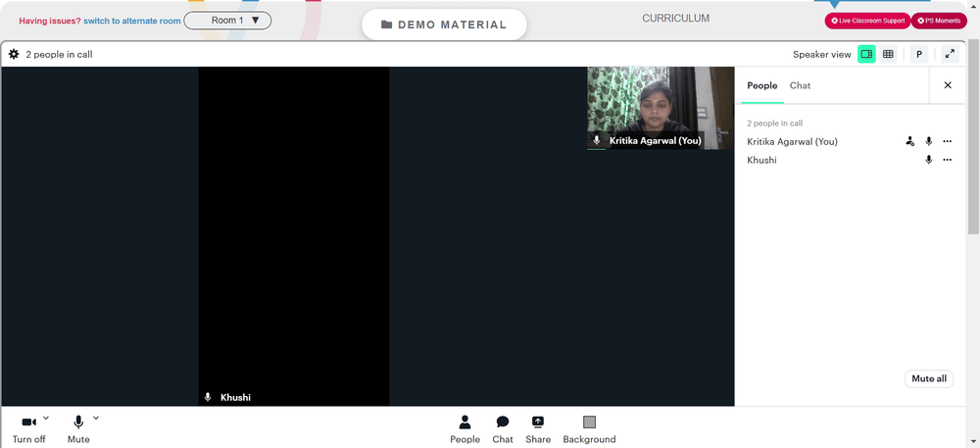Mute your microphone
980x448 pixels.
[78, 430]
